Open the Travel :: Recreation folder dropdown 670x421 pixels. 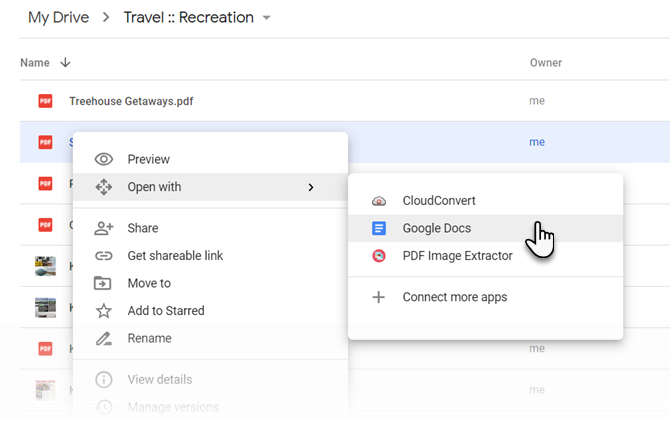click(266, 18)
